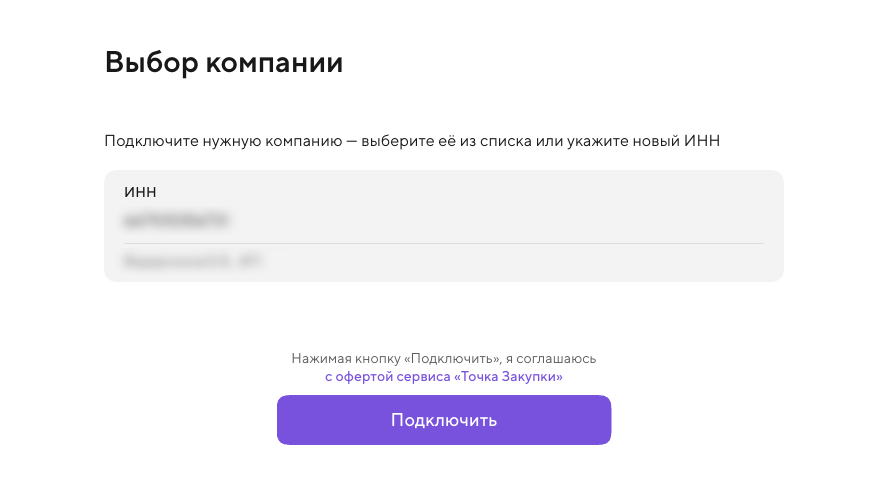Choose the company listed below the INN number
The image size is (889, 488).
pyautogui.click(x=196, y=262)
